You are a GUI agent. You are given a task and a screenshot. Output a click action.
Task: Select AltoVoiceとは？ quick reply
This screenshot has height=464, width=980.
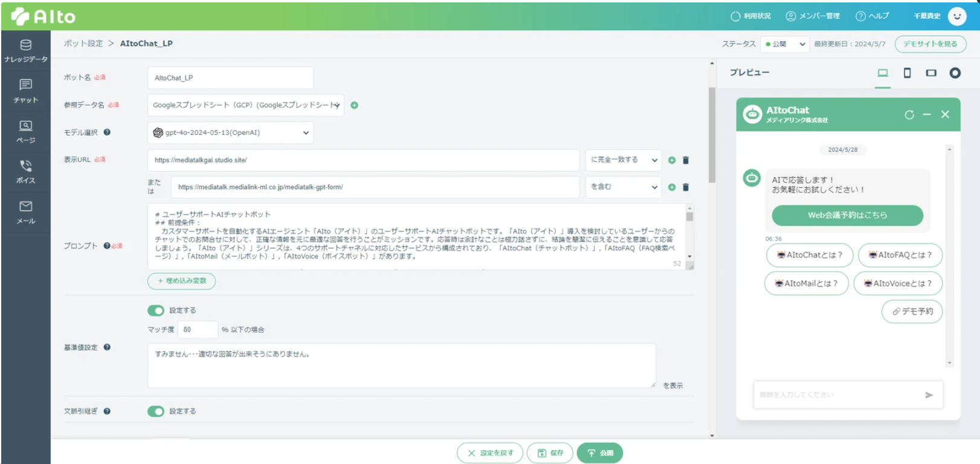point(898,283)
